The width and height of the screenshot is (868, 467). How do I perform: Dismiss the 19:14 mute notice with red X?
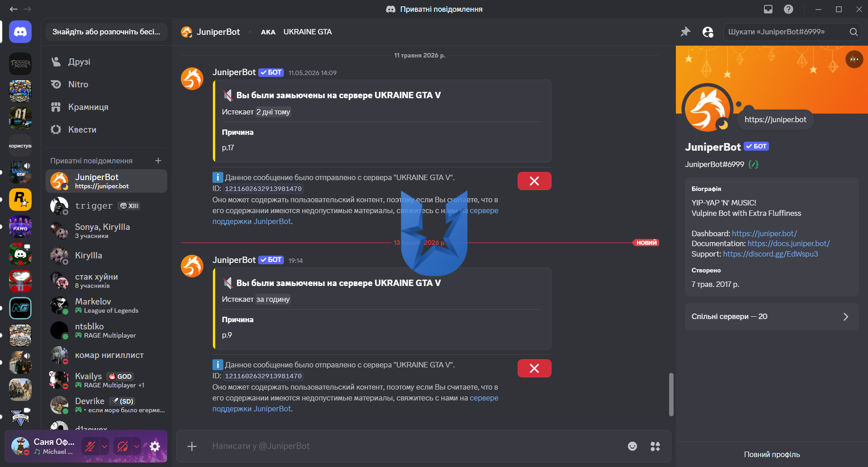click(x=534, y=368)
